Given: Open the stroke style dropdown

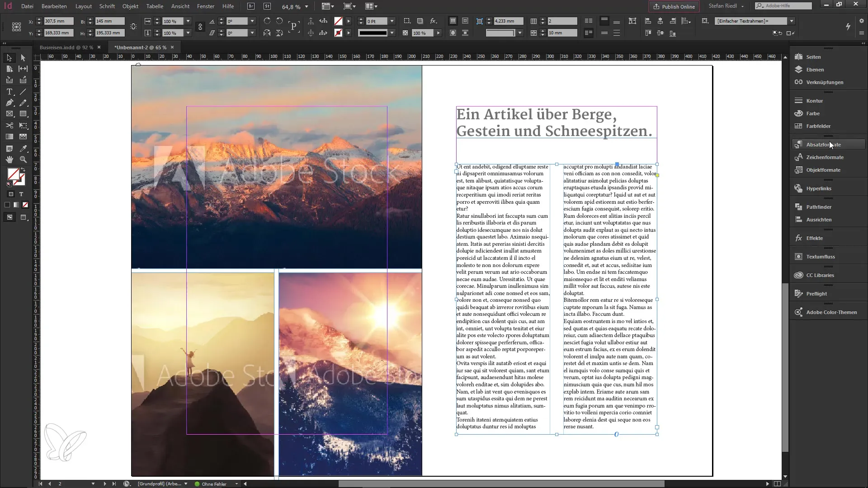Looking at the screenshot, I should click(x=392, y=33).
